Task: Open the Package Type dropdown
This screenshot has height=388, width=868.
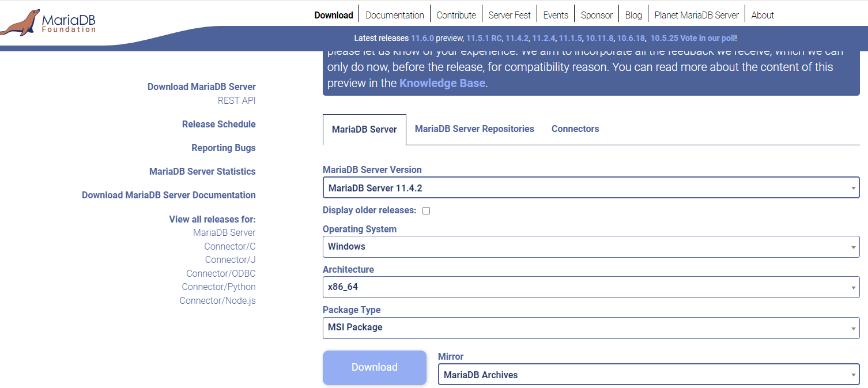Action: coord(591,327)
